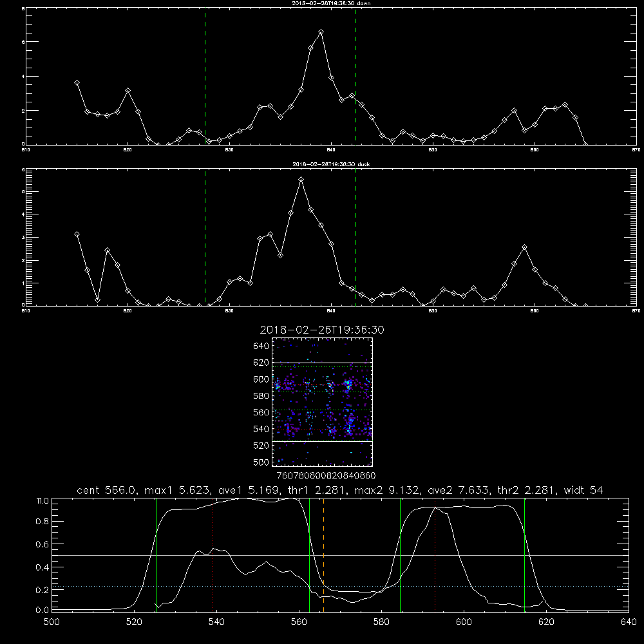Click the solid green line near 562

pos(309,555)
